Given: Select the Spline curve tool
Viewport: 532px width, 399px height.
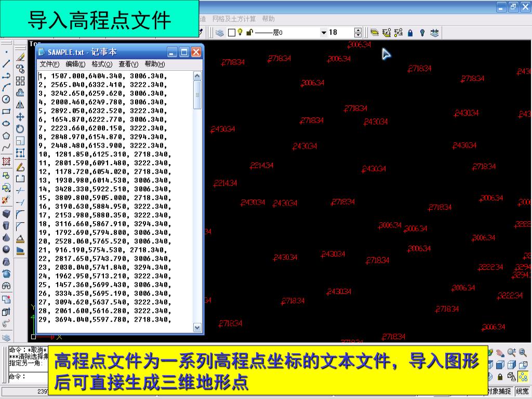Looking at the screenshot, I should coord(6,148).
